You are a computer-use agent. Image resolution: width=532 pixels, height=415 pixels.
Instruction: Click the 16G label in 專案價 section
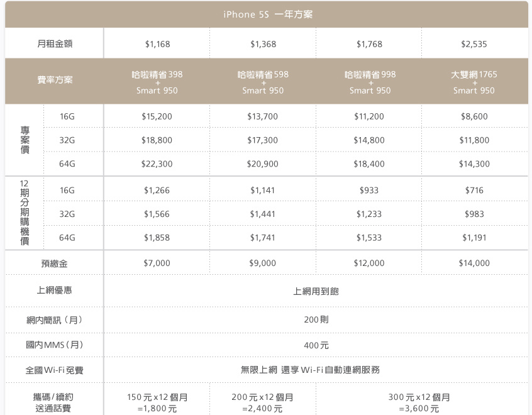(67, 116)
